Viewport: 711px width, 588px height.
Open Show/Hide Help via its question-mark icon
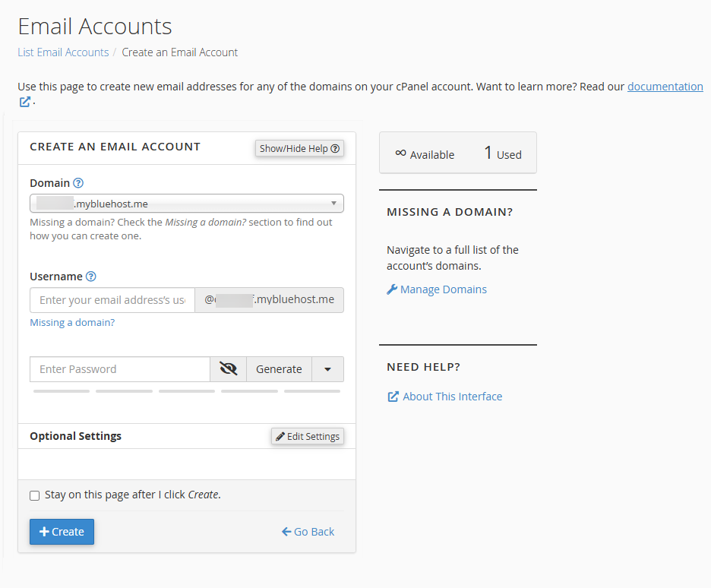tap(334, 148)
